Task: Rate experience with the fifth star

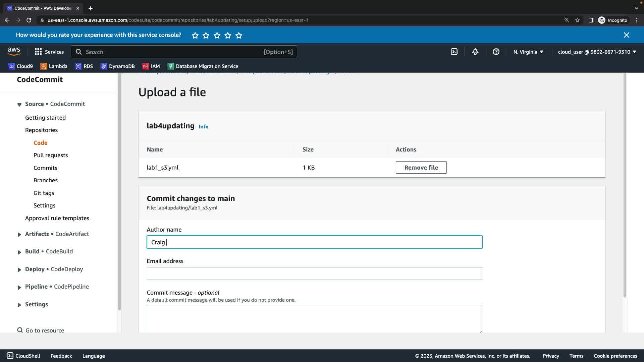Action: pos(239,35)
